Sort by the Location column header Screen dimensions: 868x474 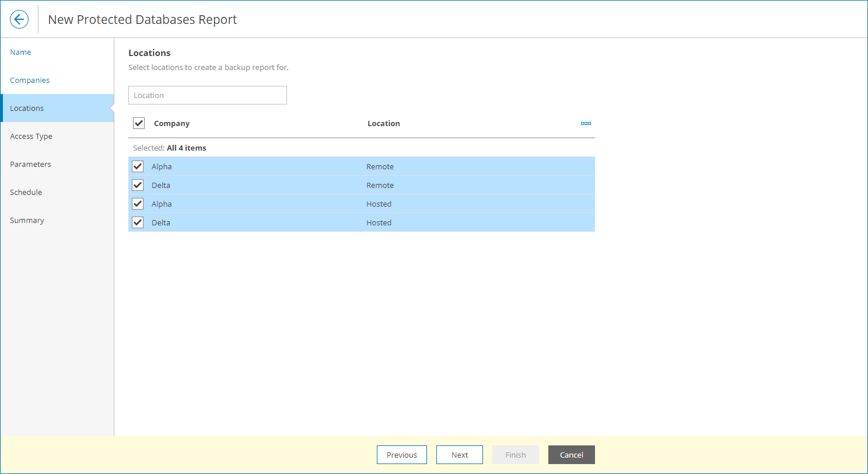[x=384, y=123]
